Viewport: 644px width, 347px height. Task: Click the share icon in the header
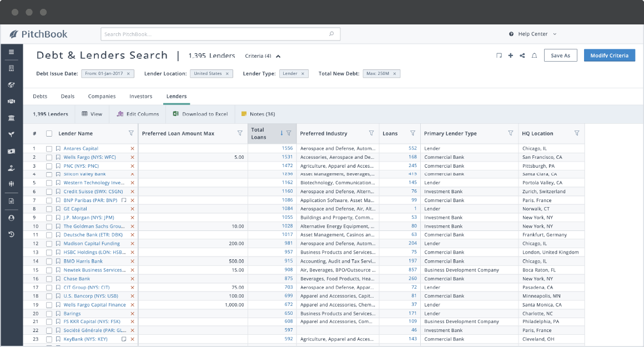point(522,56)
